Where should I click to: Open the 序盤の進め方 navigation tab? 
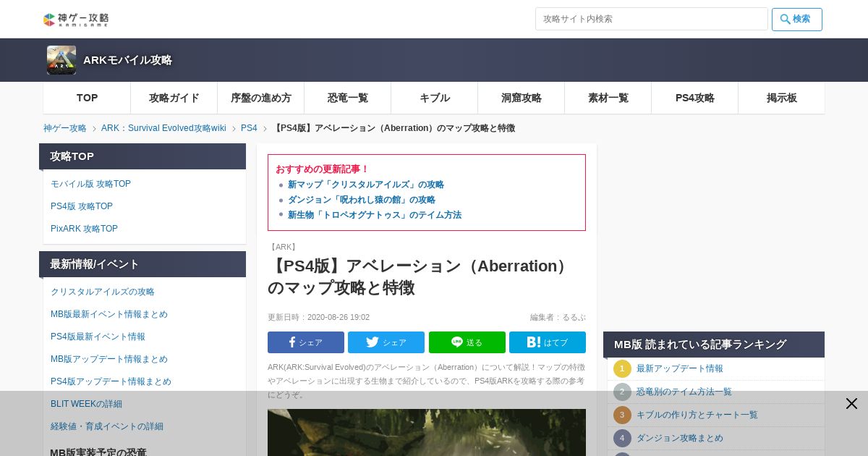tap(261, 98)
